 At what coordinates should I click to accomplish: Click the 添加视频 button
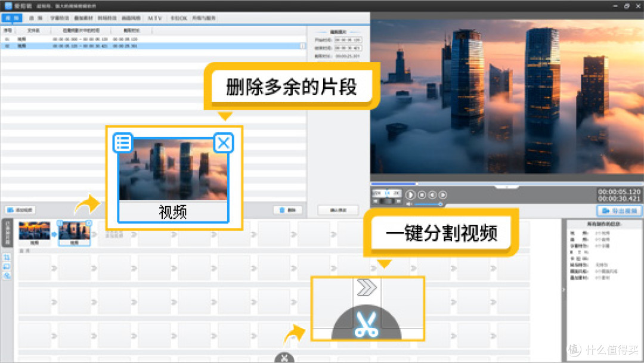(x=20, y=210)
